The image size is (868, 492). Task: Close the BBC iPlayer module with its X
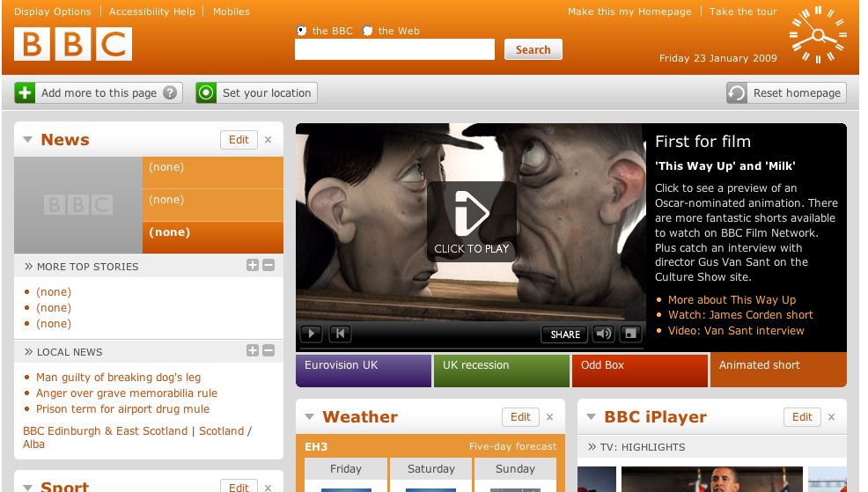tap(831, 417)
